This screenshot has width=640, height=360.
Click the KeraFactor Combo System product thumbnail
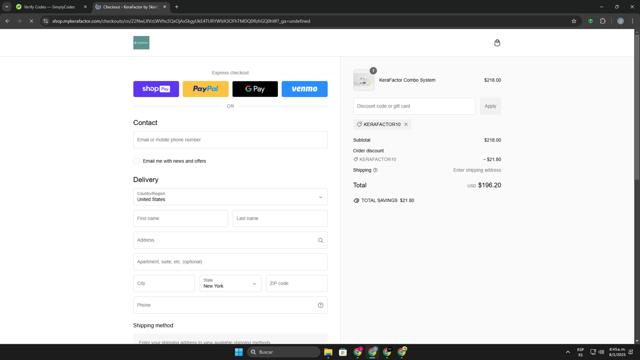(363, 80)
